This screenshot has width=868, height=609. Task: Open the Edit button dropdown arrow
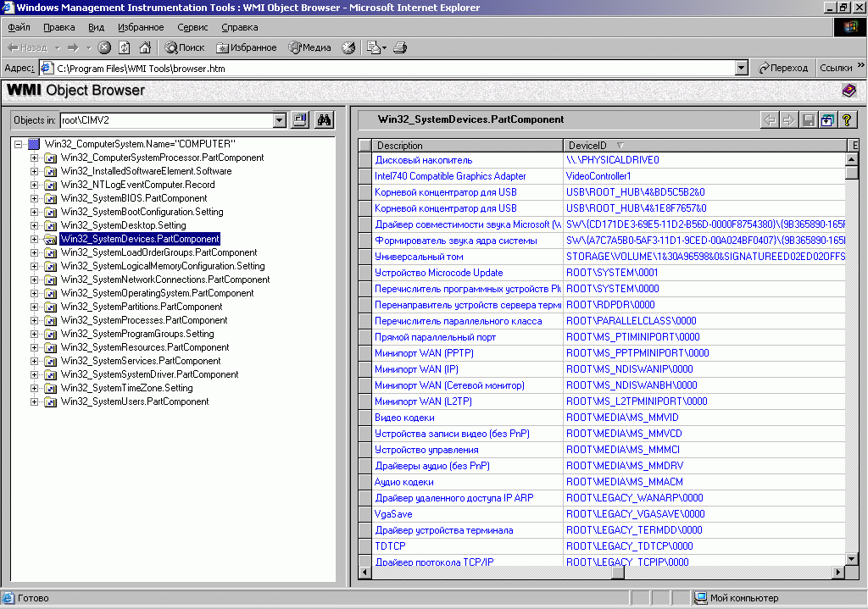tap(384, 48)
